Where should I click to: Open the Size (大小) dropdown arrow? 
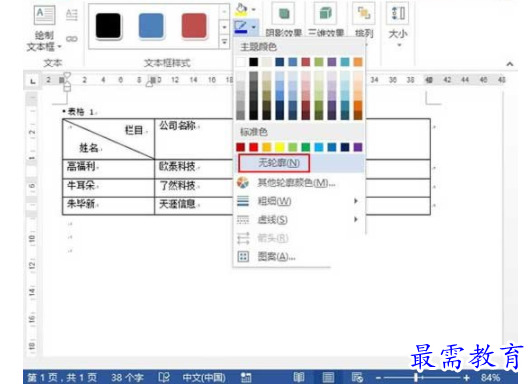point(399,45)
